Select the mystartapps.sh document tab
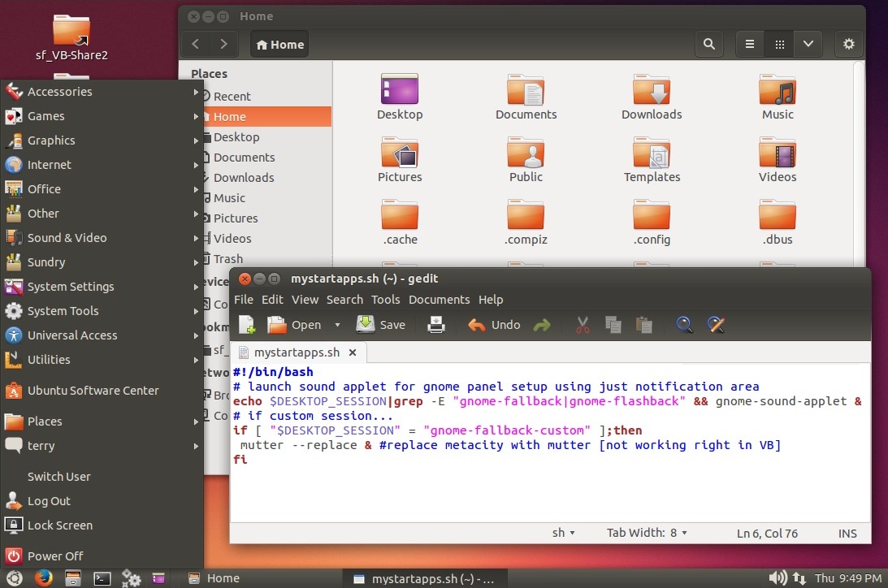 [x=297, y=352]
